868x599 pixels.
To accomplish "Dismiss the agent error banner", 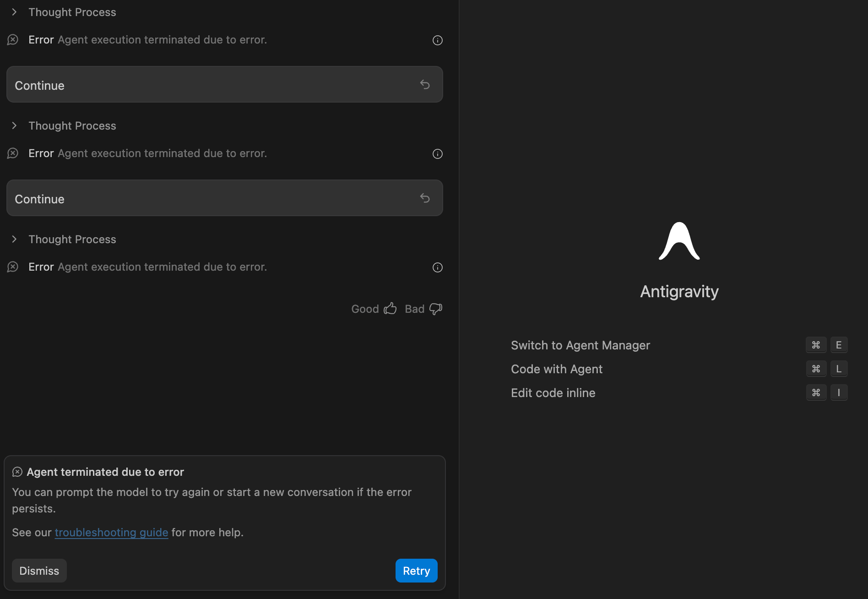I will pyautogui.click(x=39, y=571).
